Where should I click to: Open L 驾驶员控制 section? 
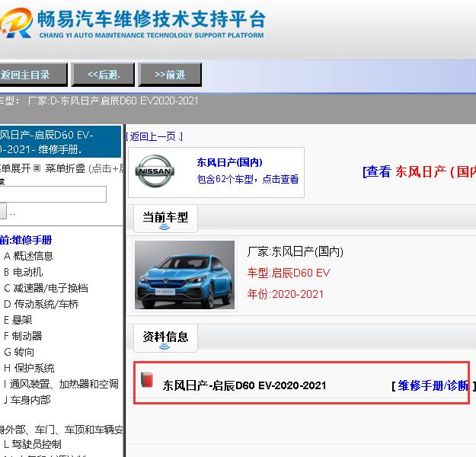coord(33,444)
